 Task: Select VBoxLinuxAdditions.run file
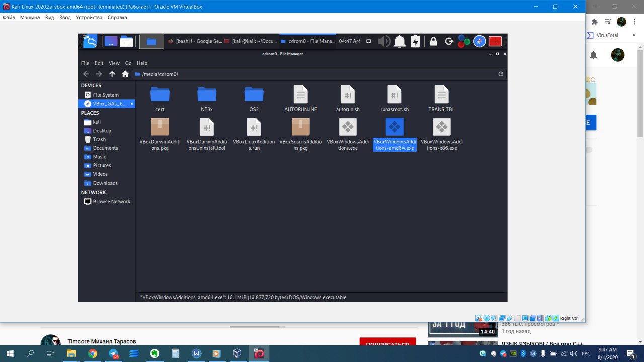(x=254, y=134)
